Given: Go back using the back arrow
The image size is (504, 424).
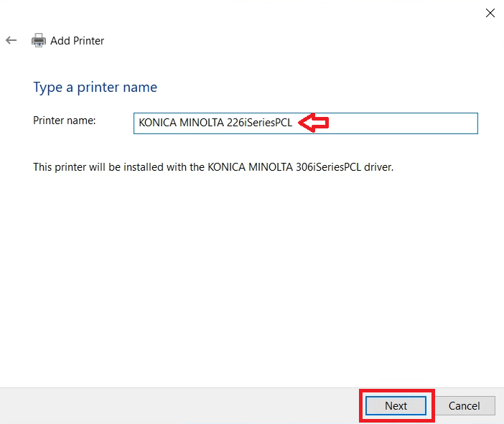Looking at the screenshot, I should coord(11,40).
